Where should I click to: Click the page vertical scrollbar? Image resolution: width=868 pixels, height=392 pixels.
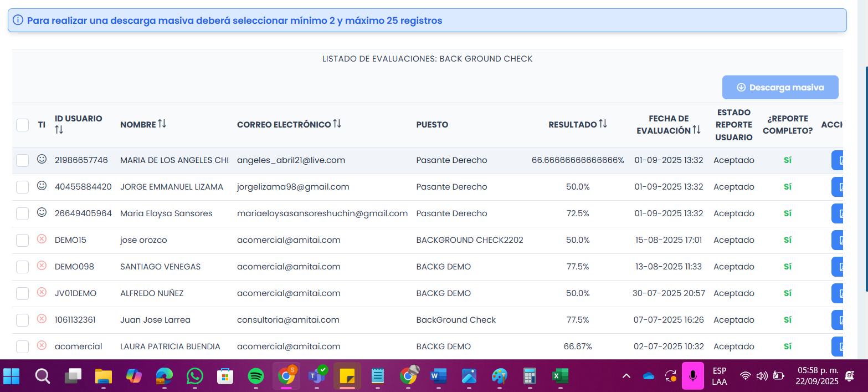click(864, 177)
